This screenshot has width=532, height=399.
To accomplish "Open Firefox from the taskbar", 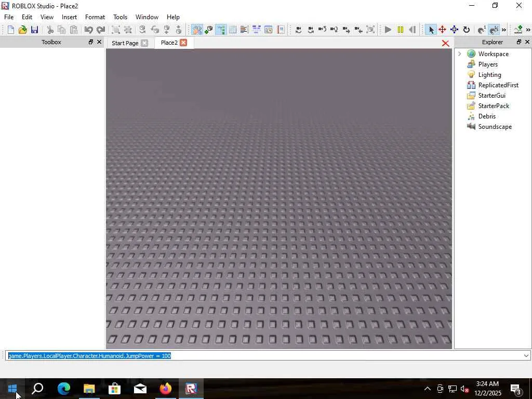I will pos(166,389).
